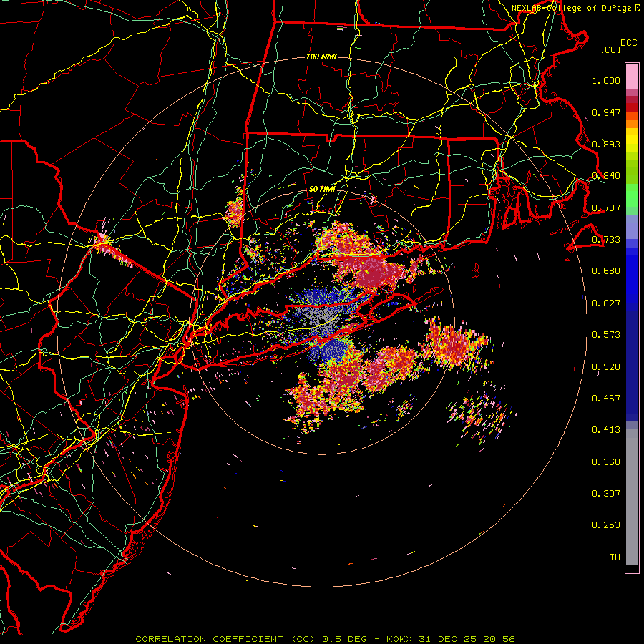Click the 0.733 scale value

coord(606,240)
